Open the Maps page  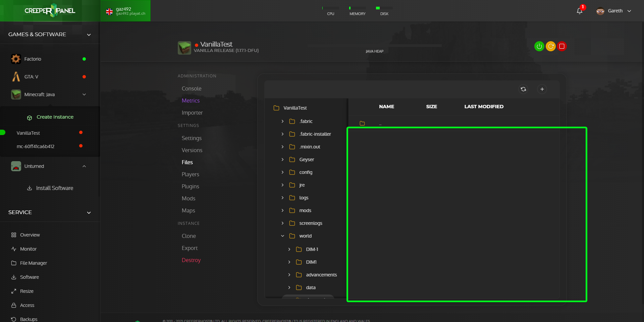click(x=188, y=210)
